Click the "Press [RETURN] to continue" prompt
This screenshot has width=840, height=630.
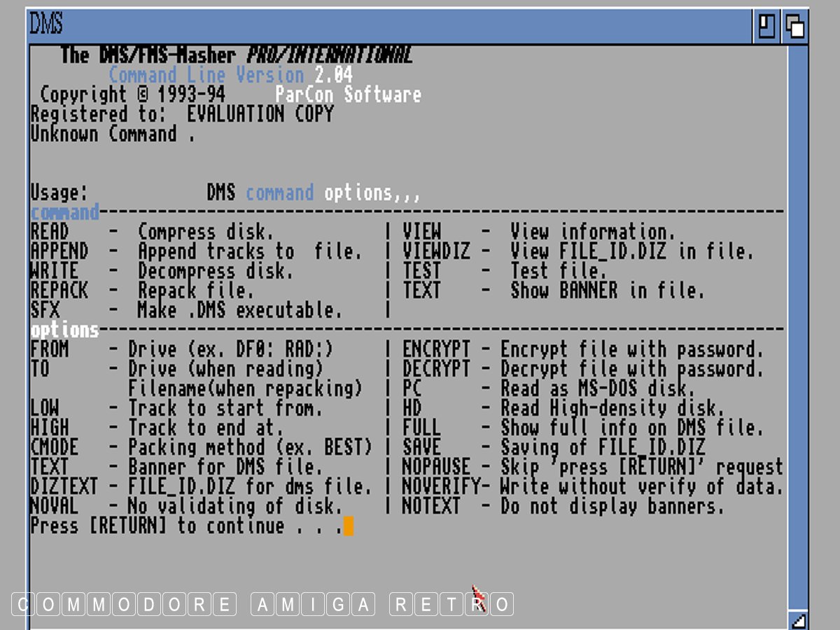(185, 526)
